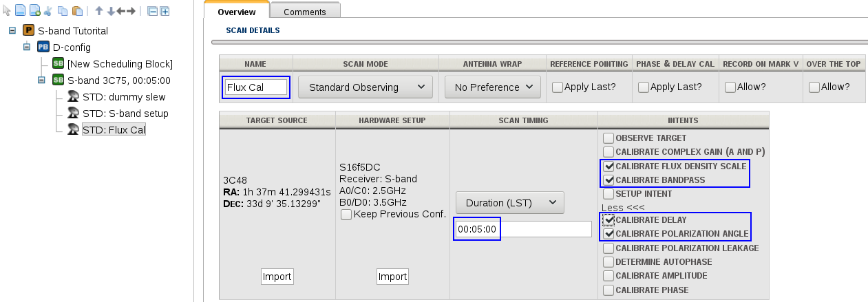Click Import under Hardware Setup
This screenshot has width=868, height=302.
(x=392, y=277)
